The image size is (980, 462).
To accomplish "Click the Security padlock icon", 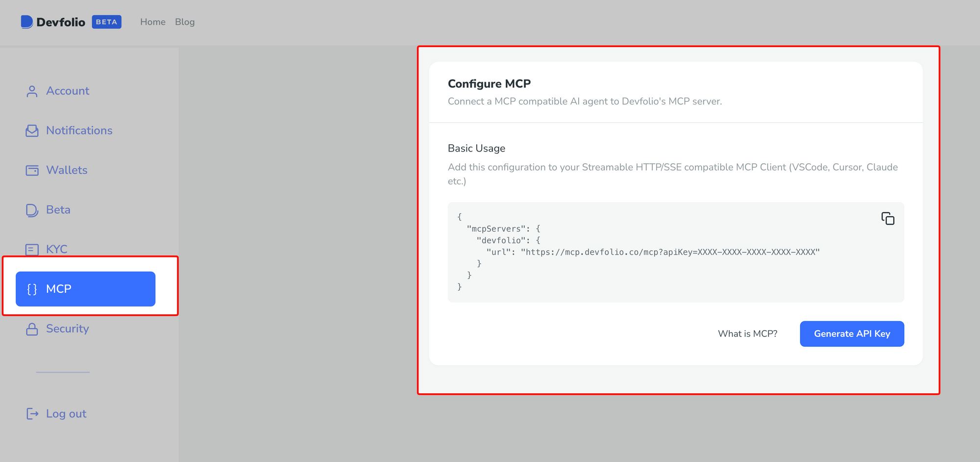I will 32,329.
